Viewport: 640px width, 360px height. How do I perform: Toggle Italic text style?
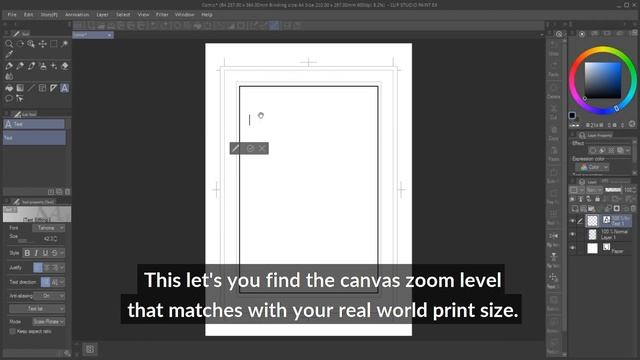click(x=36, y=253)
